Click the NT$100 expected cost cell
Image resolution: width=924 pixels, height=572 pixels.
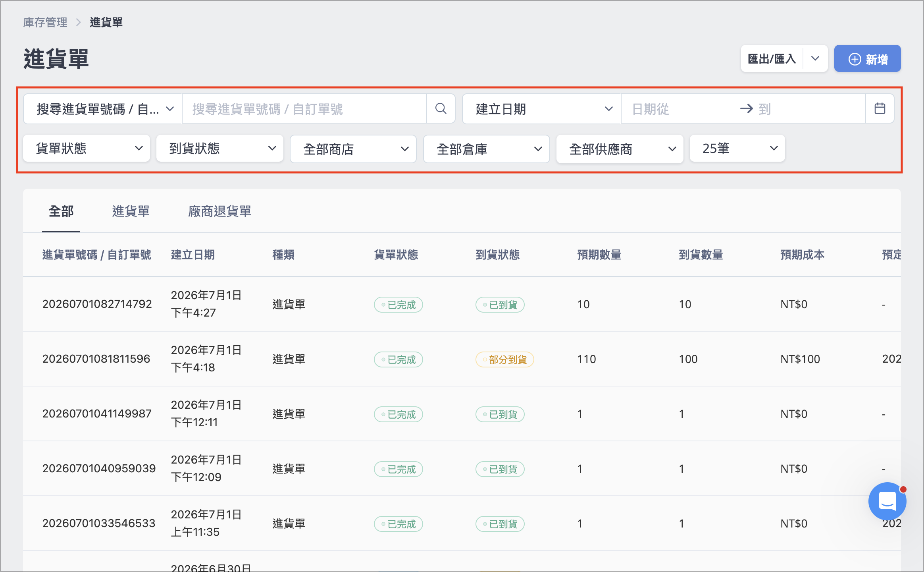tap(800, 359)
